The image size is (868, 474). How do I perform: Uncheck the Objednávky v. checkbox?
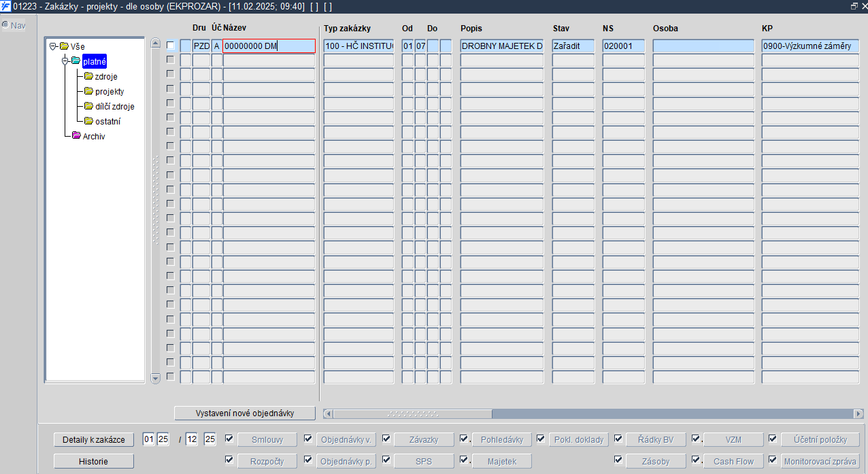pos(308,439)
